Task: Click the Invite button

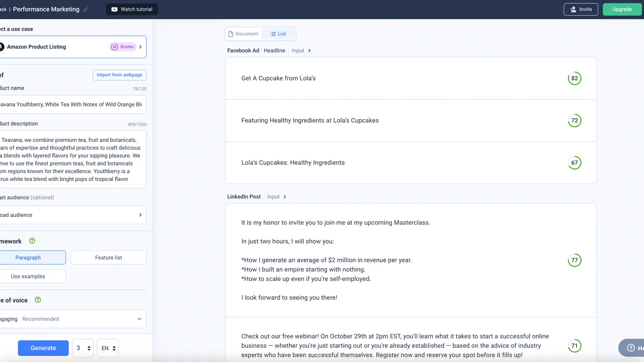Action: pyautogui.click(x=581, y=9)
